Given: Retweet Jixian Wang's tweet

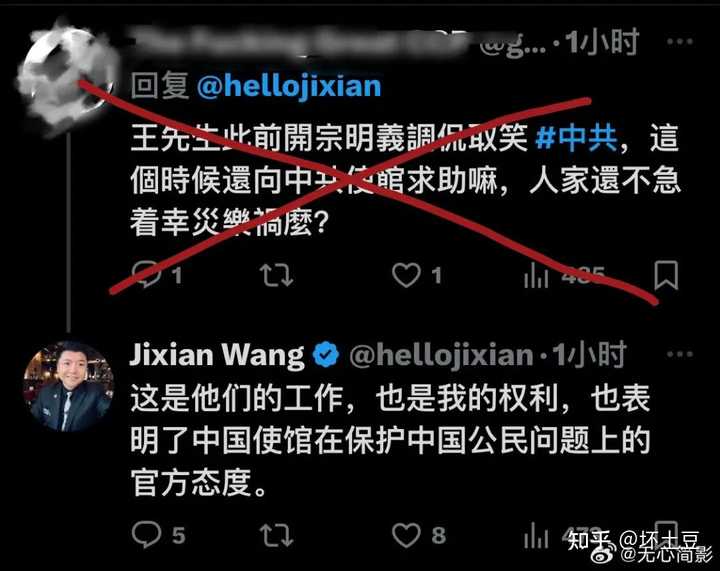Looking at the screenshot, I should [x=276, y=535].
